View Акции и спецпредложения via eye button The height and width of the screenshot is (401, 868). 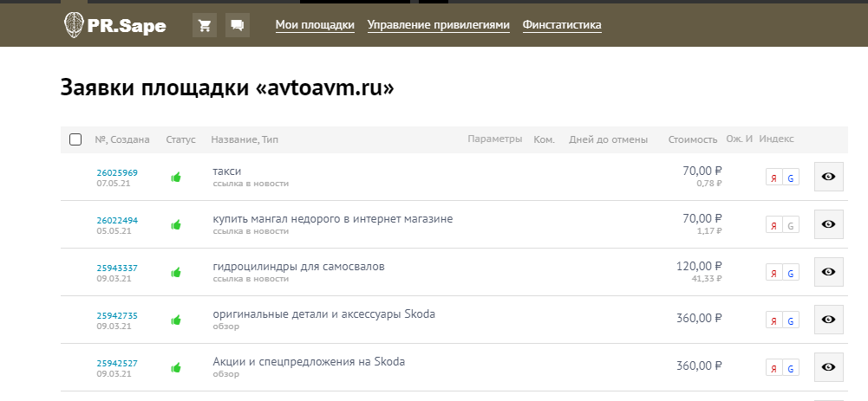(x=829, y=366)
